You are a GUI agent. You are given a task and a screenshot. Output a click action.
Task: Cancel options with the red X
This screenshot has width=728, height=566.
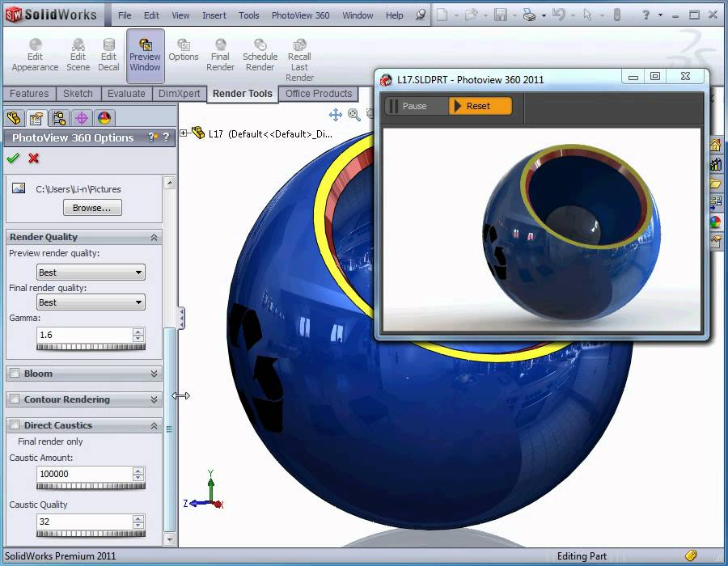(33, 158)
